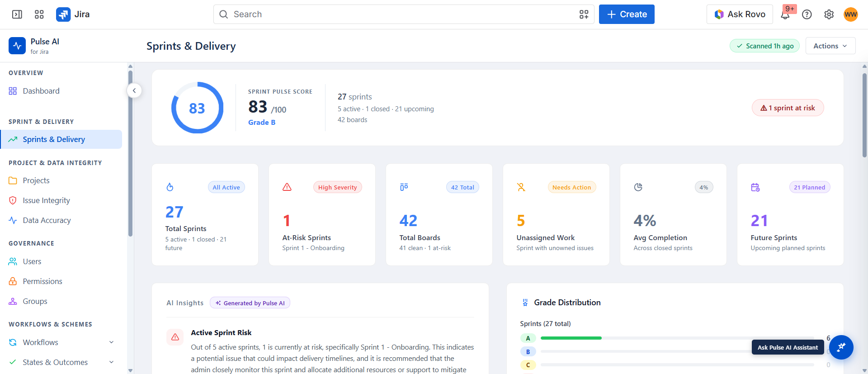The image size is (868, 374).
Task: Click the Ask Rovo button
Action: tap(740, 14)
